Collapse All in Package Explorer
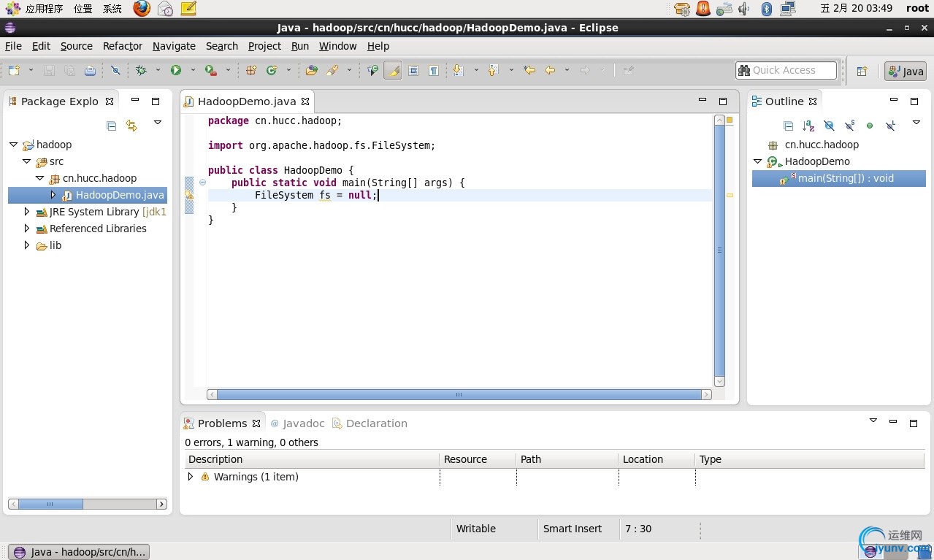This screenshot has width=934, height=560. [112, 126]
